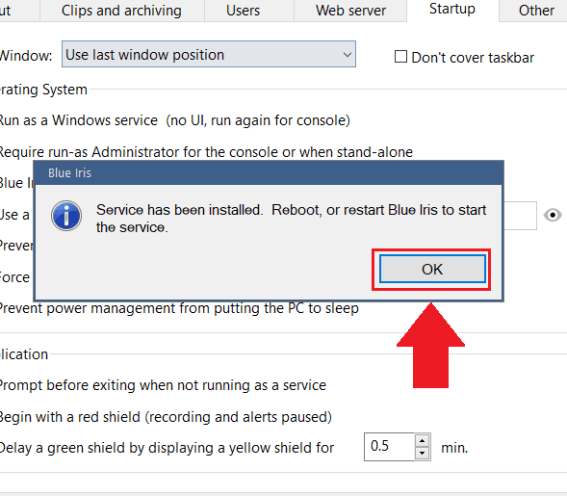Image resolution: width=567 pixels, height=496 pixels.
Task: Switch to the Other tab
Action: [536, 10]
